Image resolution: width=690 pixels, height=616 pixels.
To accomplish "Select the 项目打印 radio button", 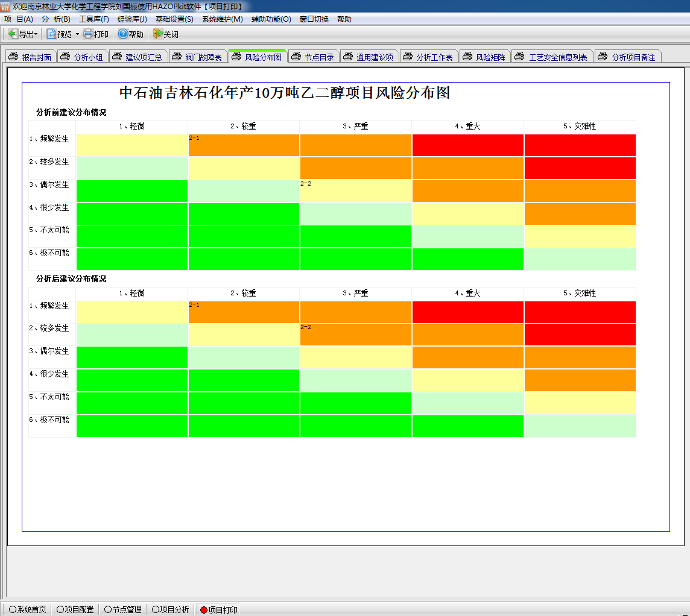I will (x=204, y=609).
